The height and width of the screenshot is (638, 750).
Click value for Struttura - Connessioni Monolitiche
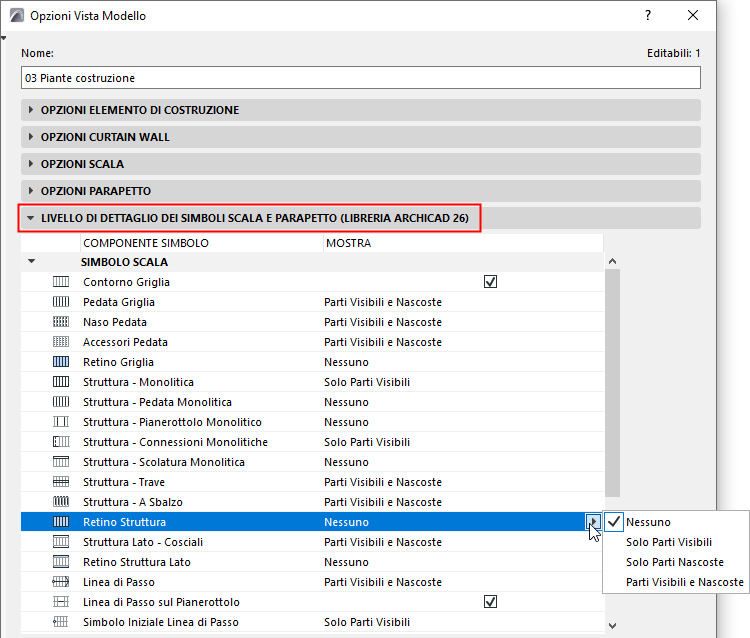(x=367, y=442)
